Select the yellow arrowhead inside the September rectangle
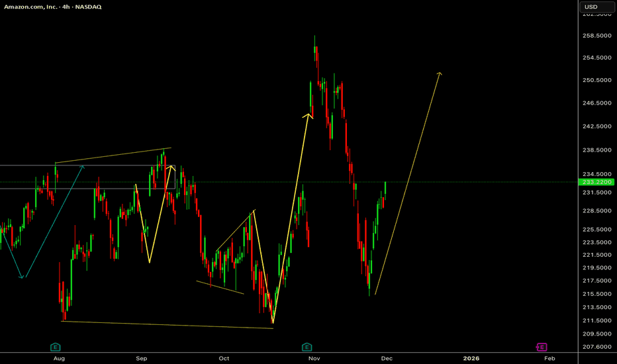Screen dimensions: 617x364 point(171,167)
